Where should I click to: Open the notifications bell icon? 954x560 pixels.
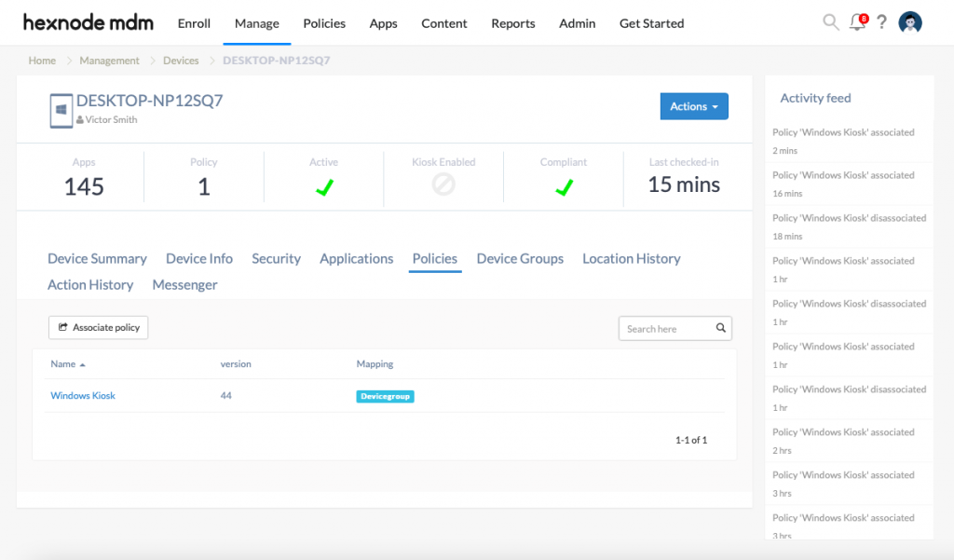[x=857, y=22]
